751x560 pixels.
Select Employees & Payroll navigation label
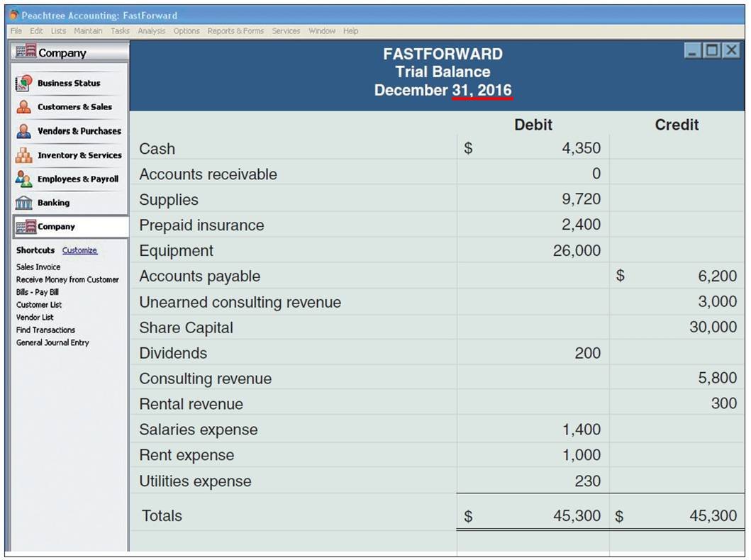78,179
